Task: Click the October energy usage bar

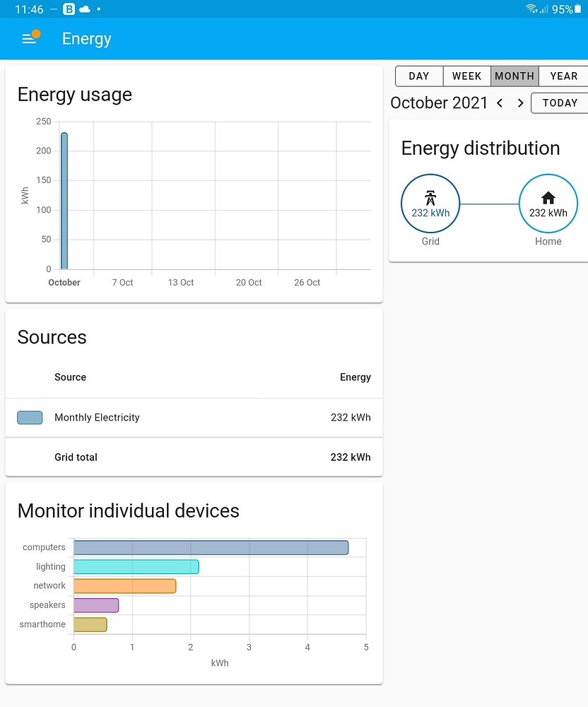Action: 64,201
